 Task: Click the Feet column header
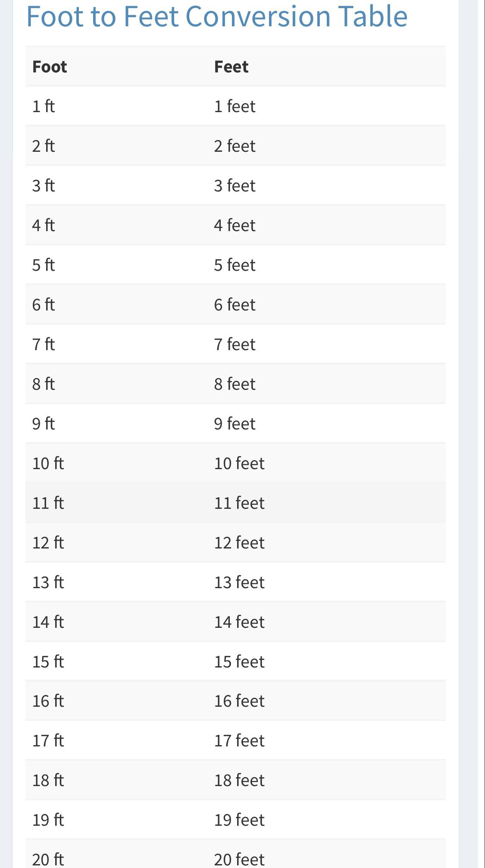pyautogui.click(x=231, y=67)
